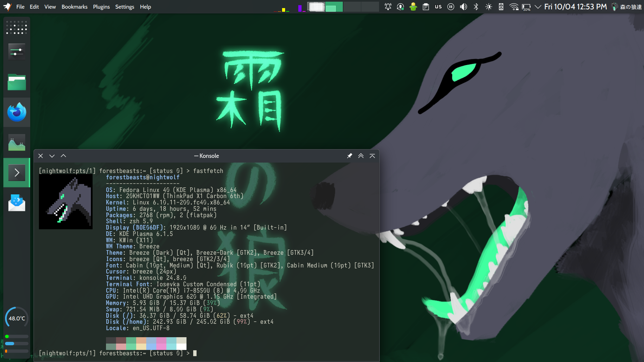Click the Konsole window title text

(207, 156)
